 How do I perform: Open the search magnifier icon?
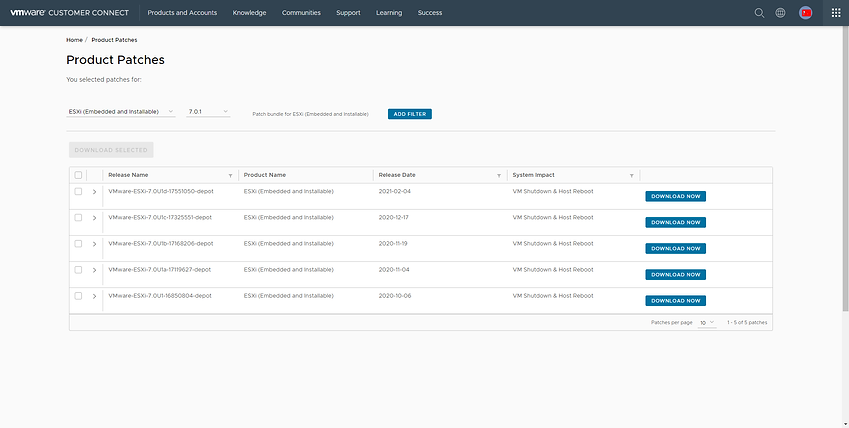pyautogui.click(x=759, y=13)
